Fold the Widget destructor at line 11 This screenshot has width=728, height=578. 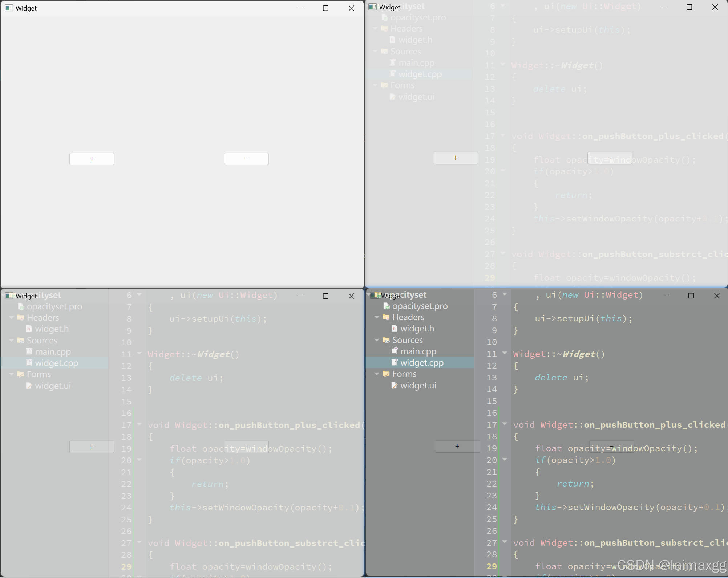[x=505, y=353]
